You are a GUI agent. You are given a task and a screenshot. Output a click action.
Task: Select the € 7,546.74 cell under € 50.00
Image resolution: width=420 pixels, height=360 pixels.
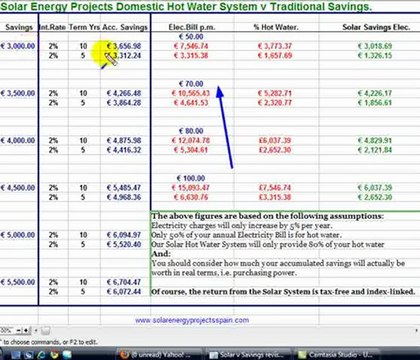click(x=191, y=46)
